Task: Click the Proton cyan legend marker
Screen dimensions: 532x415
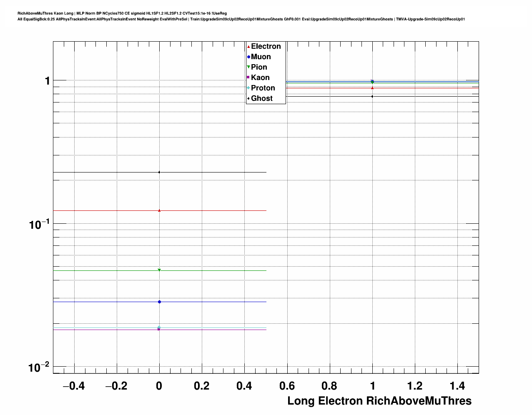Action: 248,88
